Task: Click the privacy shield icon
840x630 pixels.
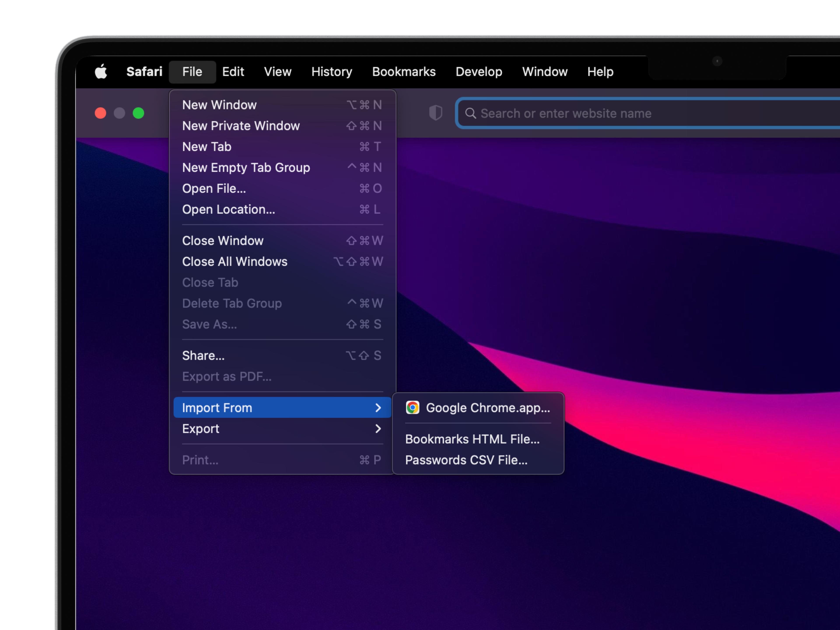Action: coord(435,113)
